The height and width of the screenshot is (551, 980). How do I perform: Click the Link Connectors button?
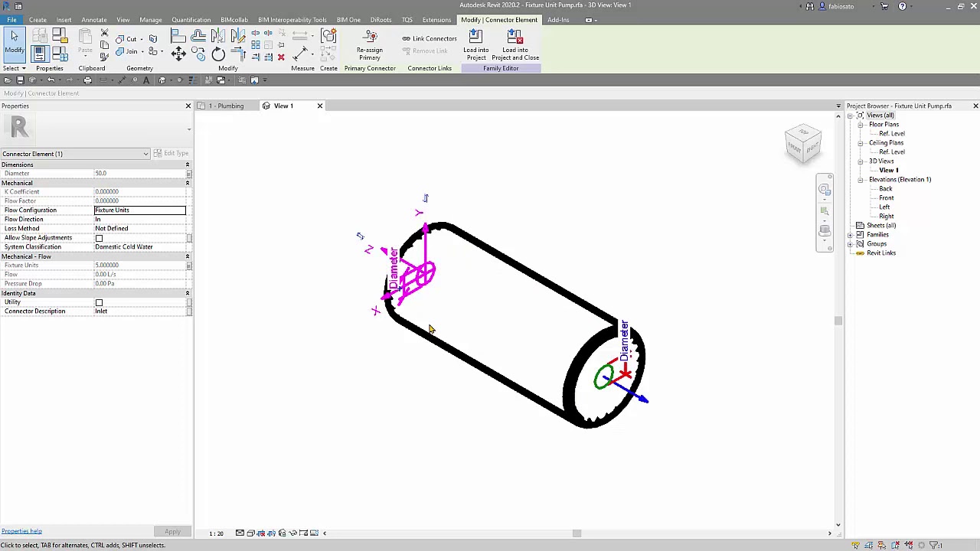click(430, 38)
